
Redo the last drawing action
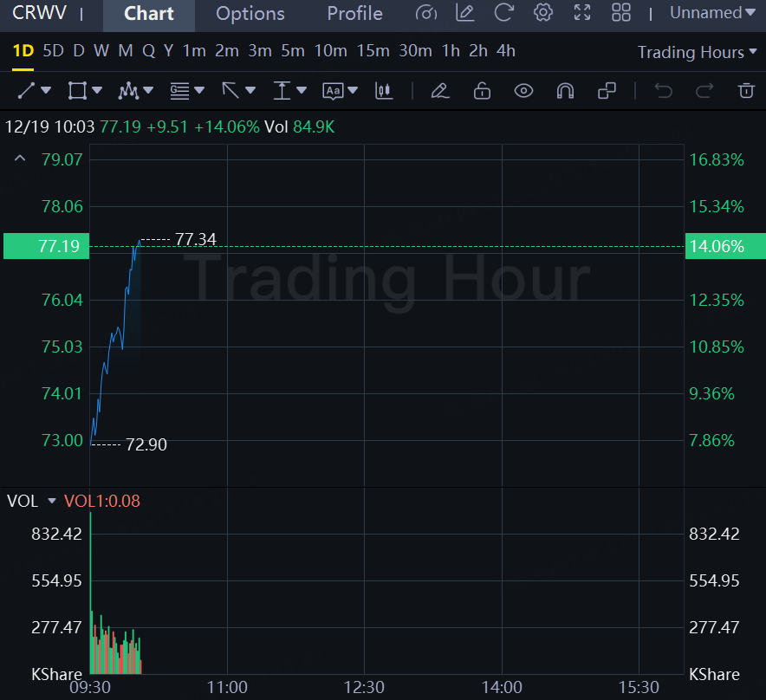click(x=704, y=91)
